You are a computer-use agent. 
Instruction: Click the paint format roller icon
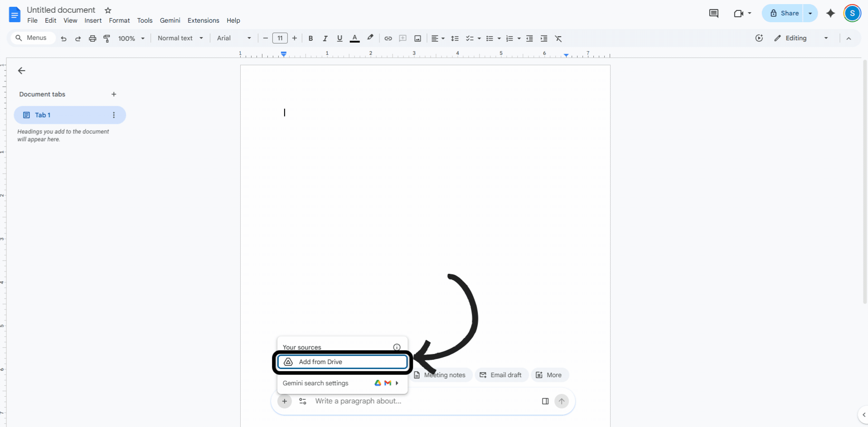pyautogui.click(x=107, y=39)
